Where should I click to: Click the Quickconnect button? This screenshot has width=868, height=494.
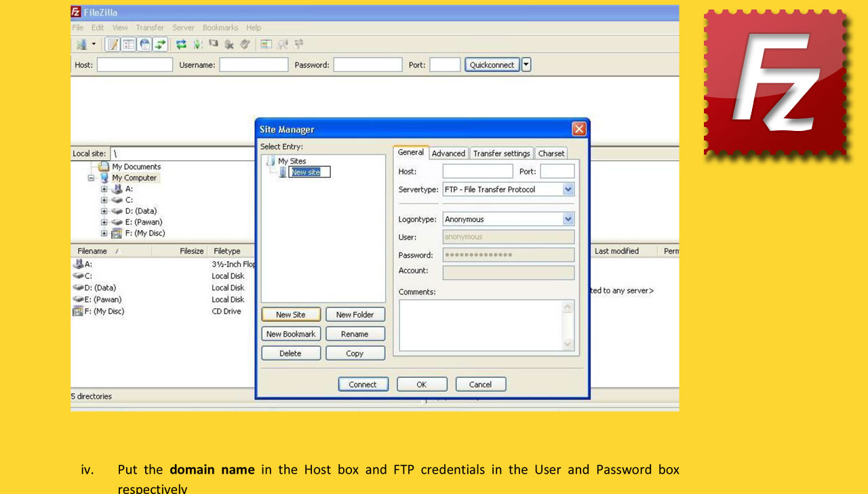point(492,65)
